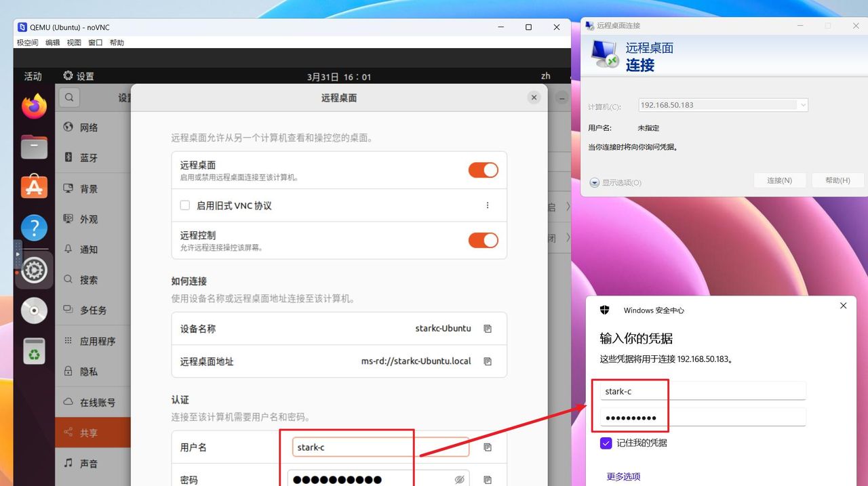This screenshot has width=868, height=486.
Task: Select 在线账号 in Settings sidebar
Action: 93,402
